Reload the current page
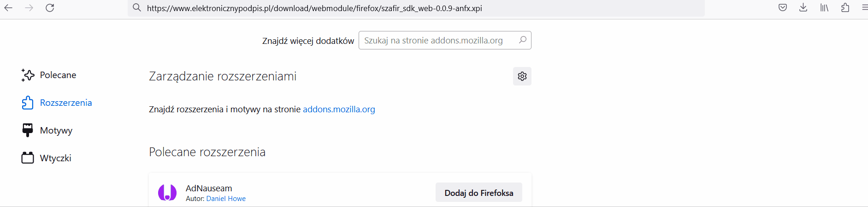This screenshot has height=207, width=868. click(50, 8)
